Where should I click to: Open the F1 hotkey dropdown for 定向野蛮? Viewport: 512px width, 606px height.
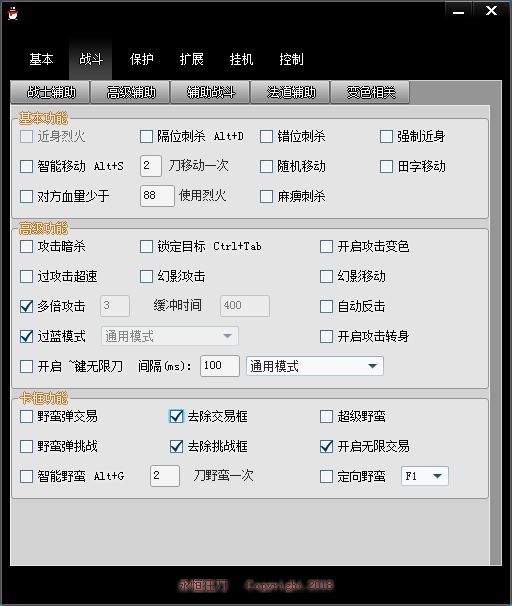click(425, 476)
